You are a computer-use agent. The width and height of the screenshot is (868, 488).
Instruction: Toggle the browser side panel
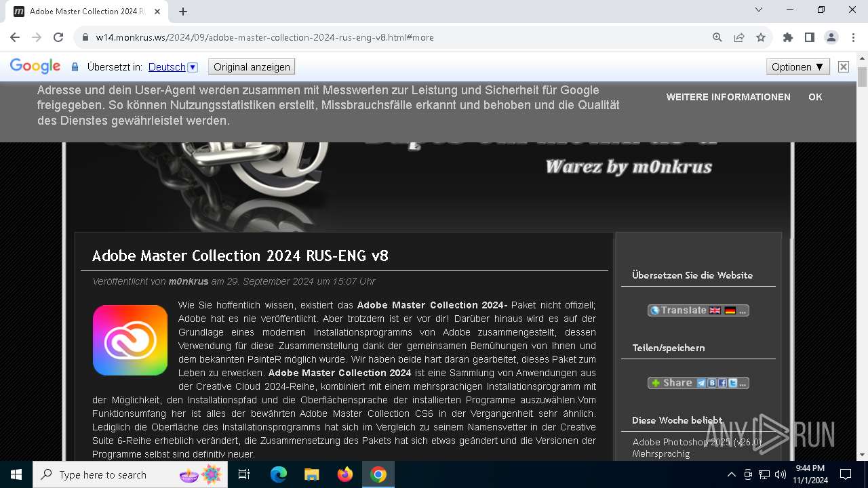click(810, 37)
